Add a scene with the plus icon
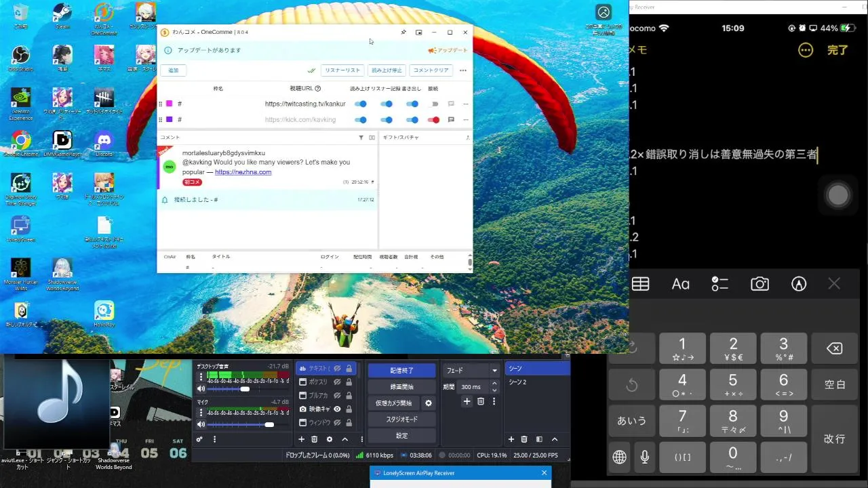 (x=511, y=439)
